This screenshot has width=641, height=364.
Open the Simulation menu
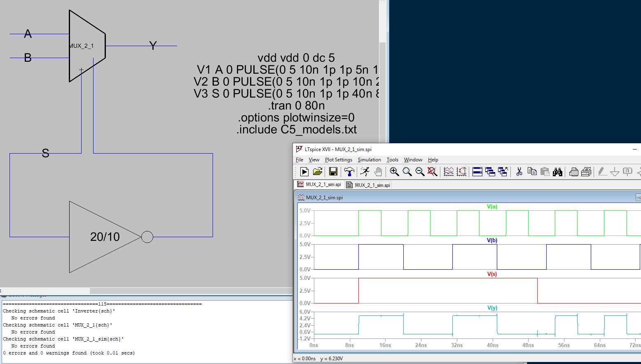coord(369,160)
